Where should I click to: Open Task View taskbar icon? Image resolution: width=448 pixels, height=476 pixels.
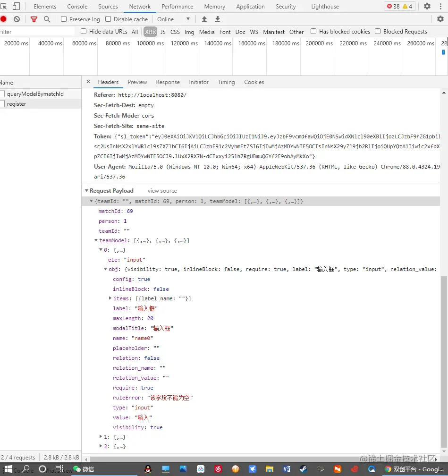coord(59,469)
